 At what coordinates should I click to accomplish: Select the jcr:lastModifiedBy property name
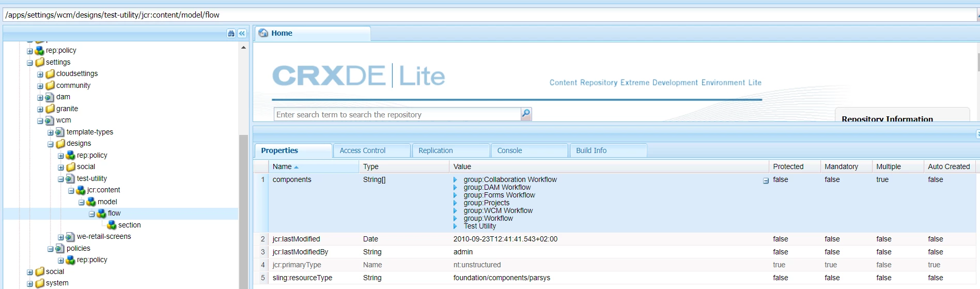pyautogui.click(x=300, y=252)
